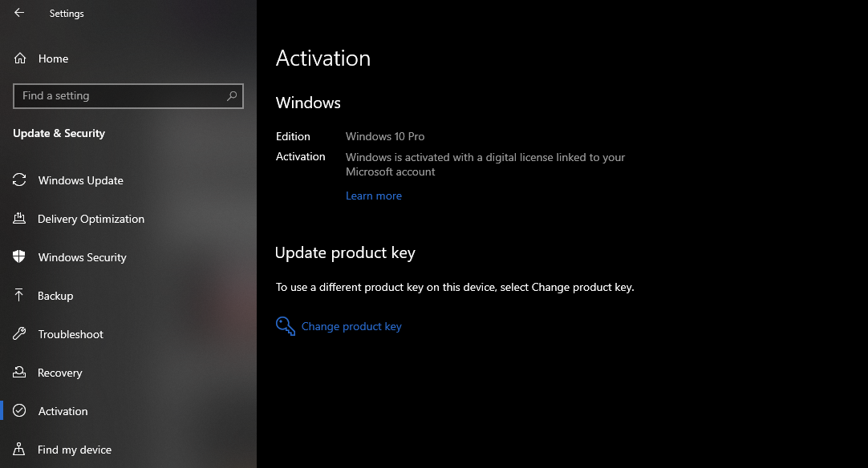Viewport: 868px width, 468px height.
Task: Open Windows Security via its shield icon
Action: tap(19, 256)
